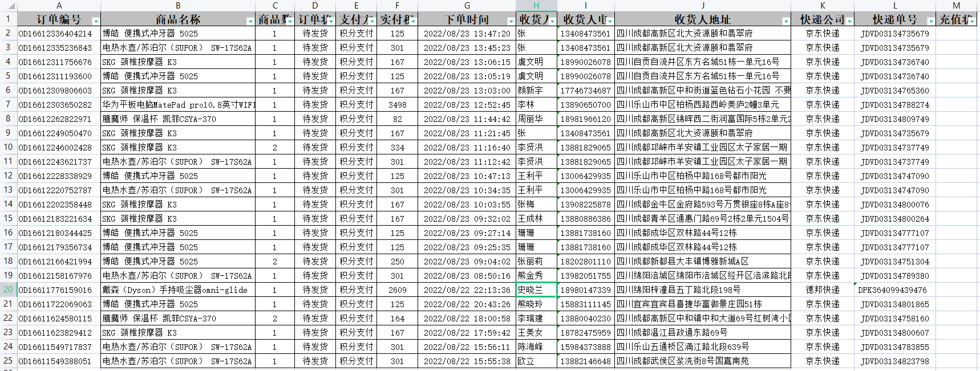Open the 快递单号 header filter dropdown

(930, 21)
